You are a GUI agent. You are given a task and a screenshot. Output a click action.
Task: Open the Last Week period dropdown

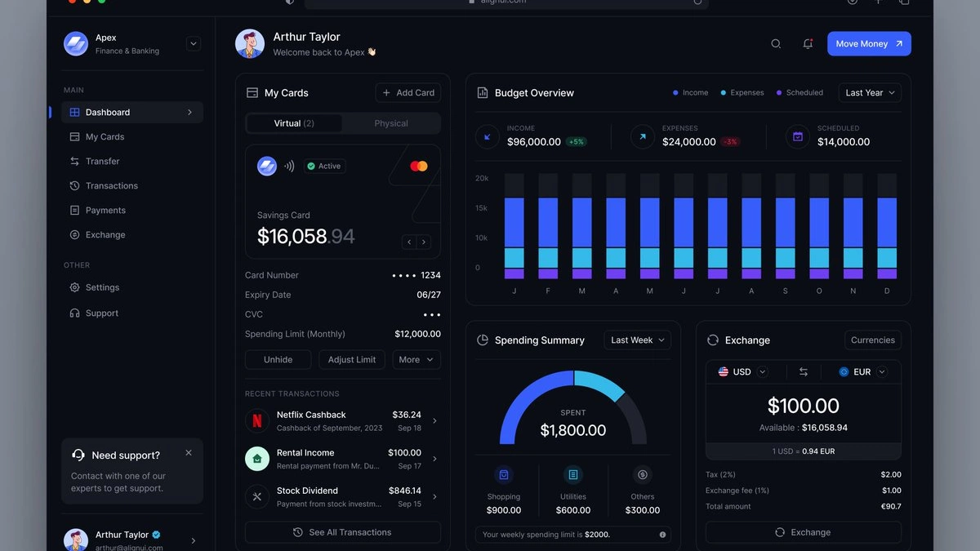click(637, 340)
